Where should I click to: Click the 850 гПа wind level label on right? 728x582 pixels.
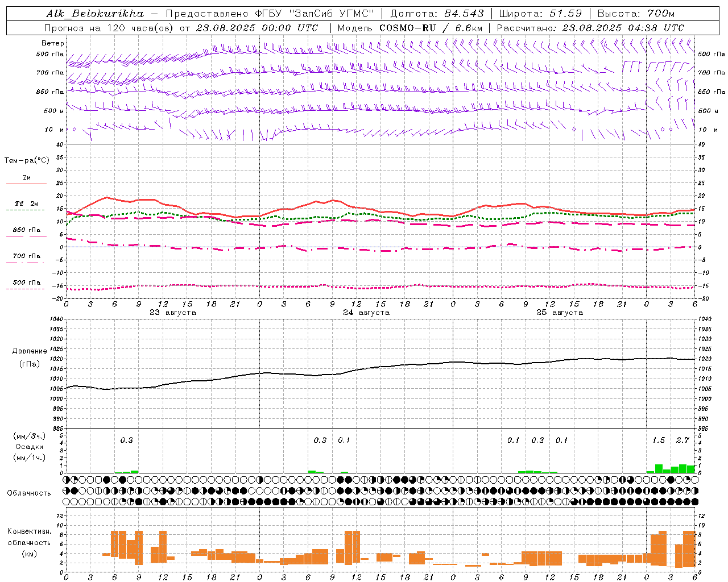[x=712, y=92]
